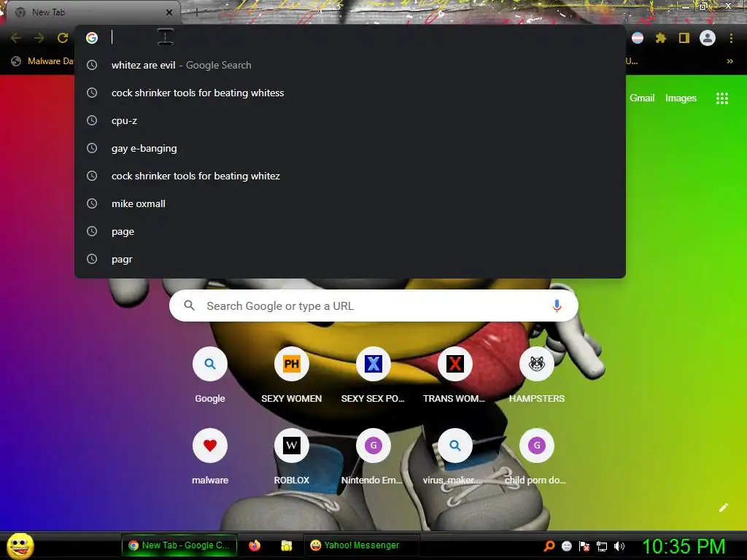
Task: Launch Firefox from the taskbar
Action: pos(255,545)
